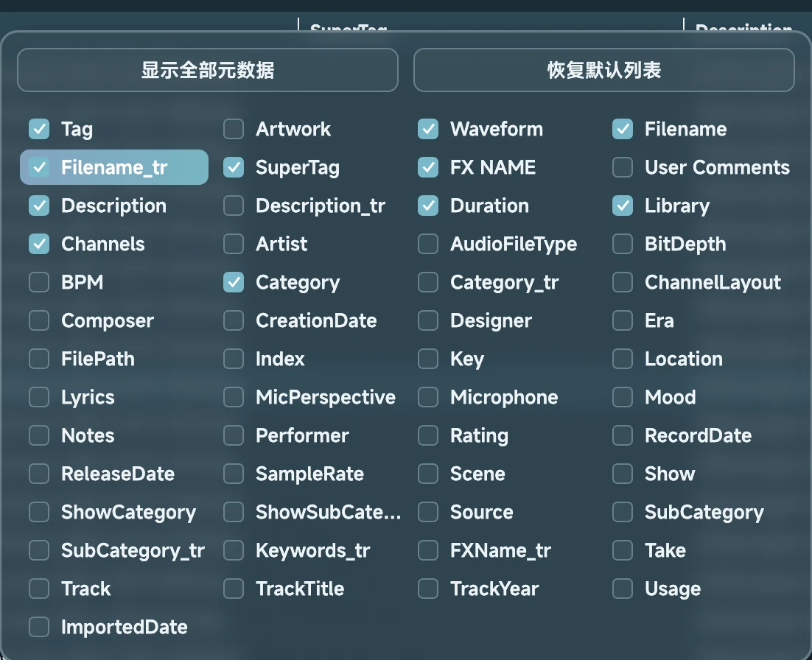Uncheck the Channels checkbox
Screen dimensions: 812x660
[x=39, y=244]
